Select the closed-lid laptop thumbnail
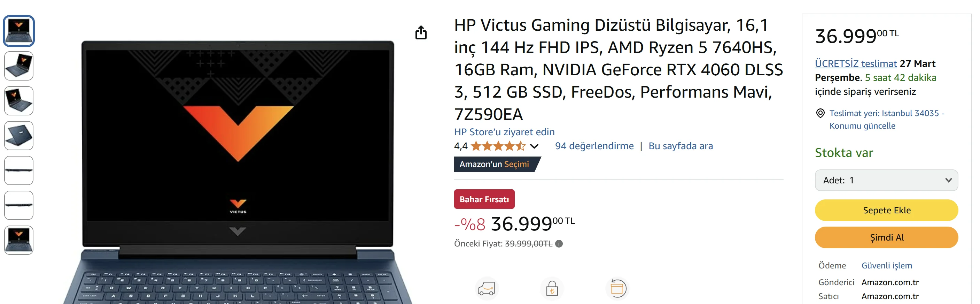Viewport: 980px width, 304px height. point(19,136)
